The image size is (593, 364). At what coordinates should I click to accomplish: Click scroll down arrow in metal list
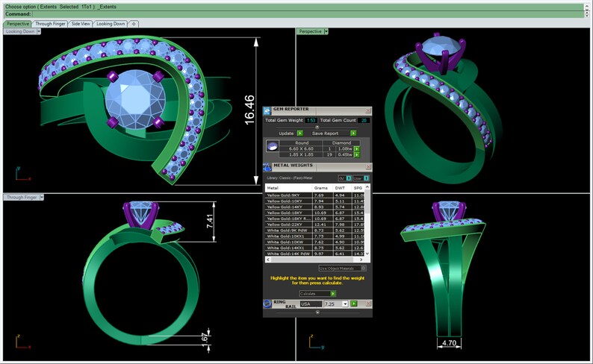click(367, 254)
